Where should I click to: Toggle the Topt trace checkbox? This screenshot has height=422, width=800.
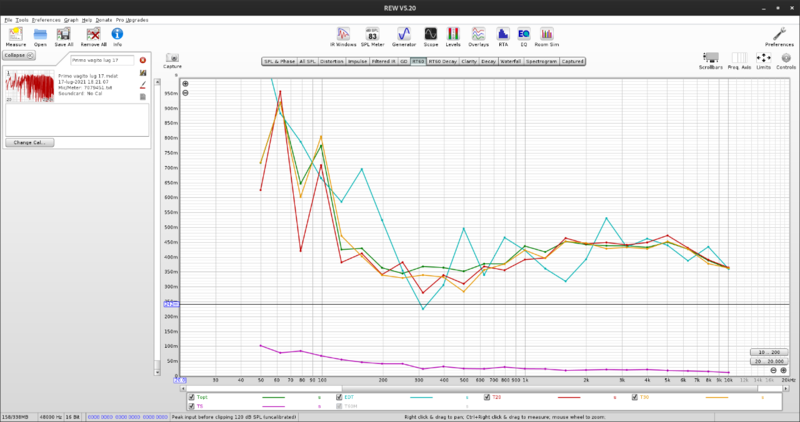166,397
